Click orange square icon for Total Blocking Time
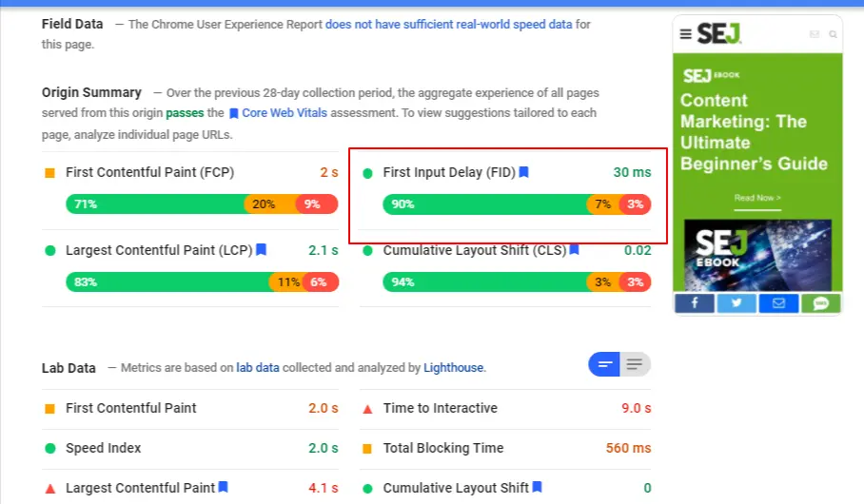Screen dimensions: 864x504 pos(367,449)
